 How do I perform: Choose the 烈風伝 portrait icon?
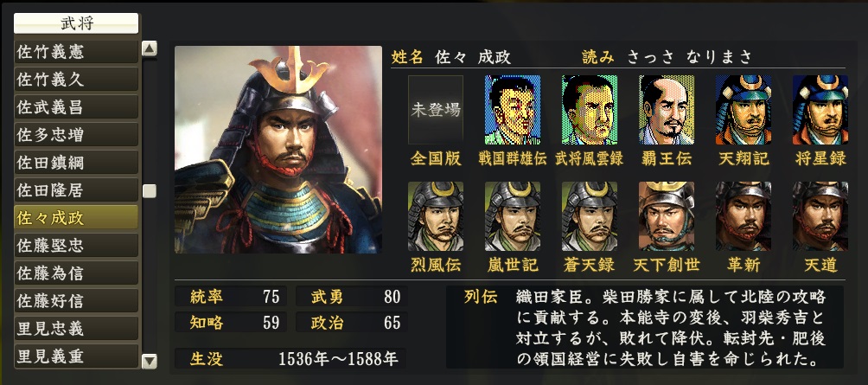pyautogui.click(x=436, y=216)
